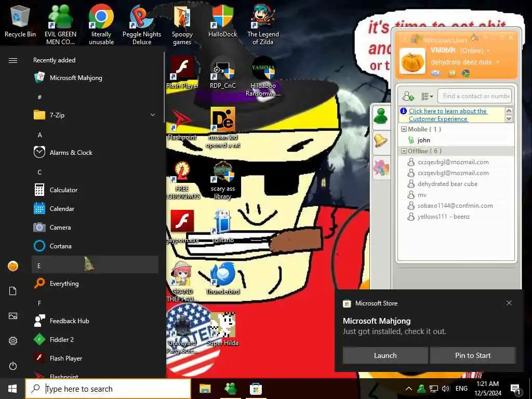Open Peggle Nights Deluxe shortcut
The width and height of the screenshot is (532, 399).
click(142, 24)
